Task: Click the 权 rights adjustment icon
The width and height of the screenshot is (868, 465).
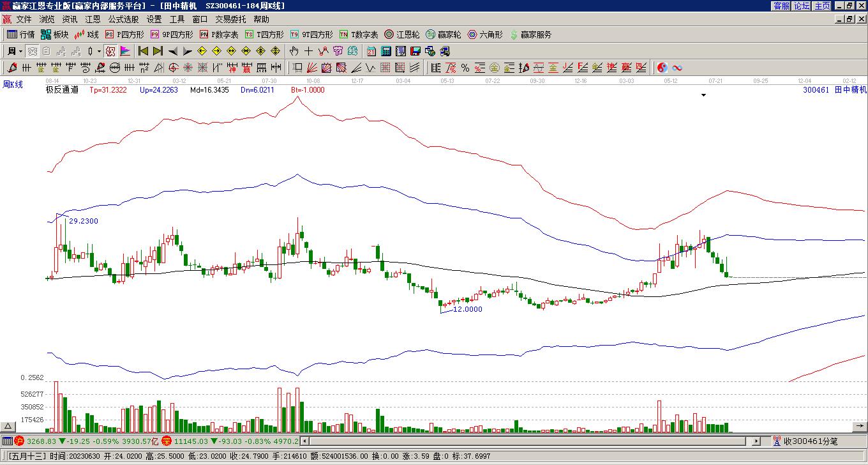Action: [110, 51]
